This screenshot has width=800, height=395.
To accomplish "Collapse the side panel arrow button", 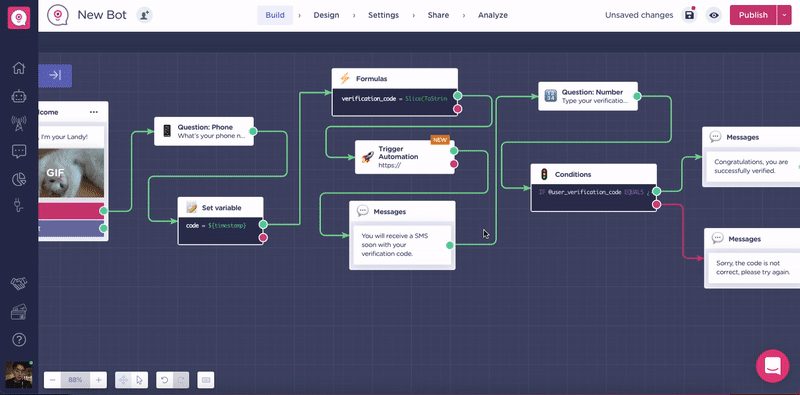I will [55, 76].
